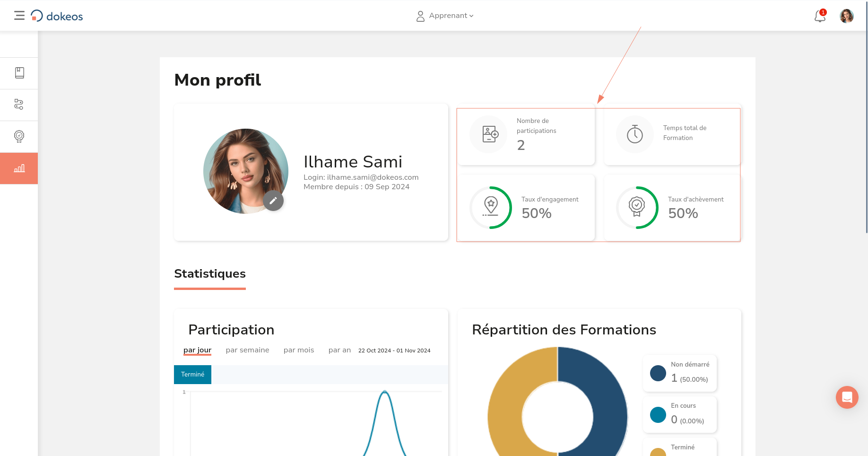868x456 pixels.
Task: Open the statistics chart icon in sidebar
Action: [19, 168]
